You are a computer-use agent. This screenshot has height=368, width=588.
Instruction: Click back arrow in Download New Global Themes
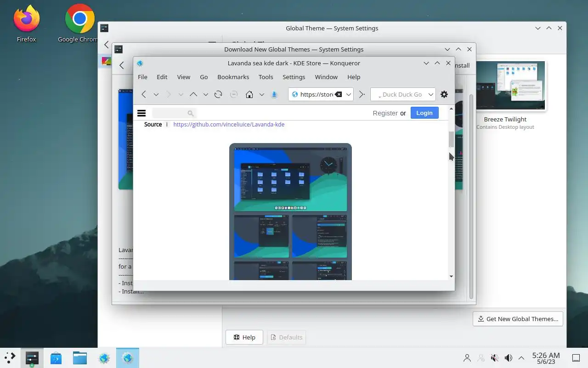pyautogui.click(x=122, y=65)
